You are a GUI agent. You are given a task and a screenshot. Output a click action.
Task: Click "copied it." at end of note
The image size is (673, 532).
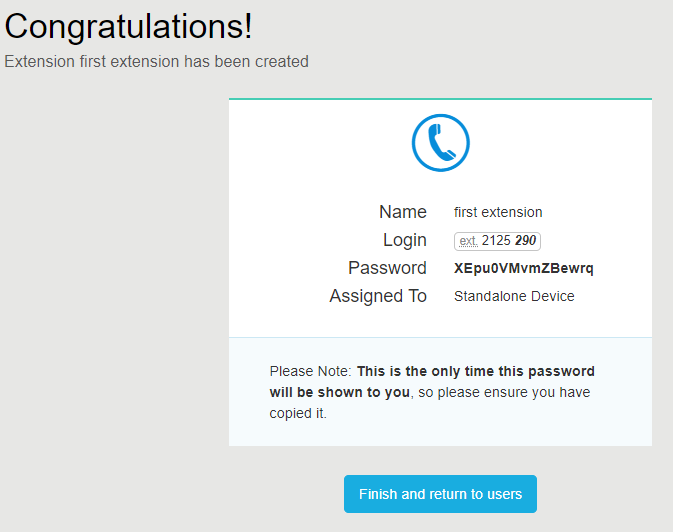[298, 413]
